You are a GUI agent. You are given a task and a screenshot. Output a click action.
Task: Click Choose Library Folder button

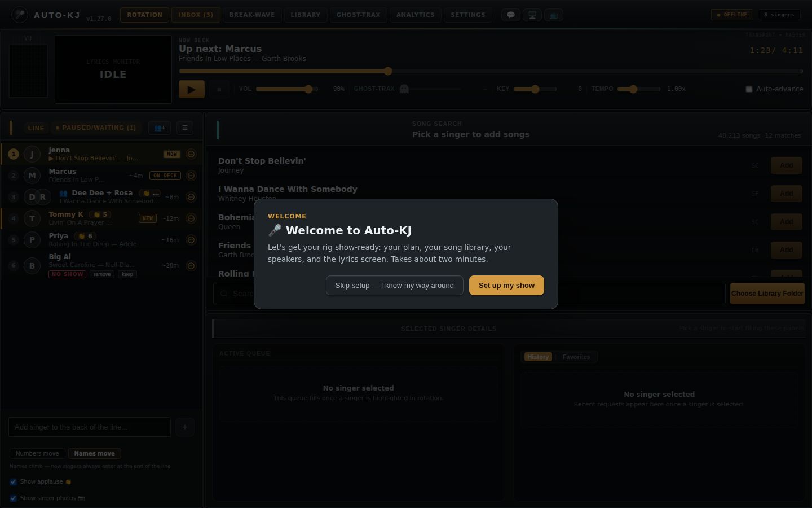pos(767,294)
